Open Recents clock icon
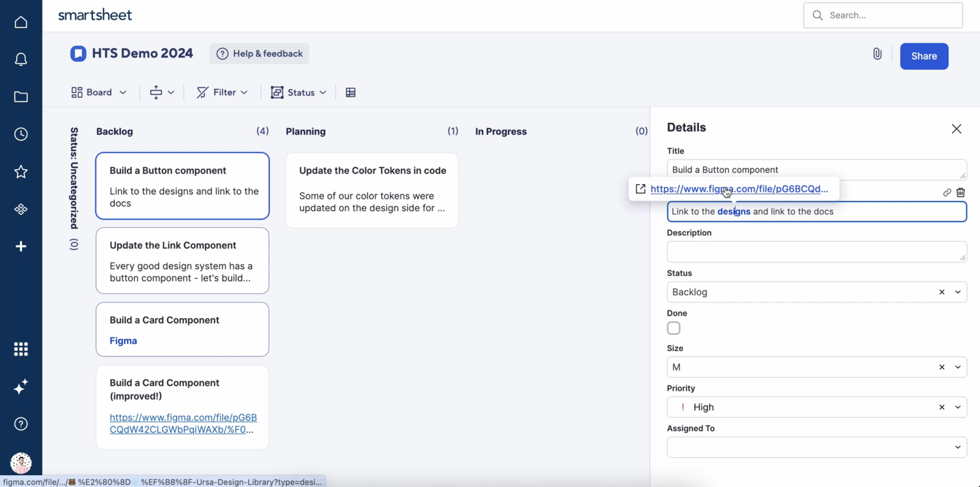980x487 pixels. [x=21, y=134]
